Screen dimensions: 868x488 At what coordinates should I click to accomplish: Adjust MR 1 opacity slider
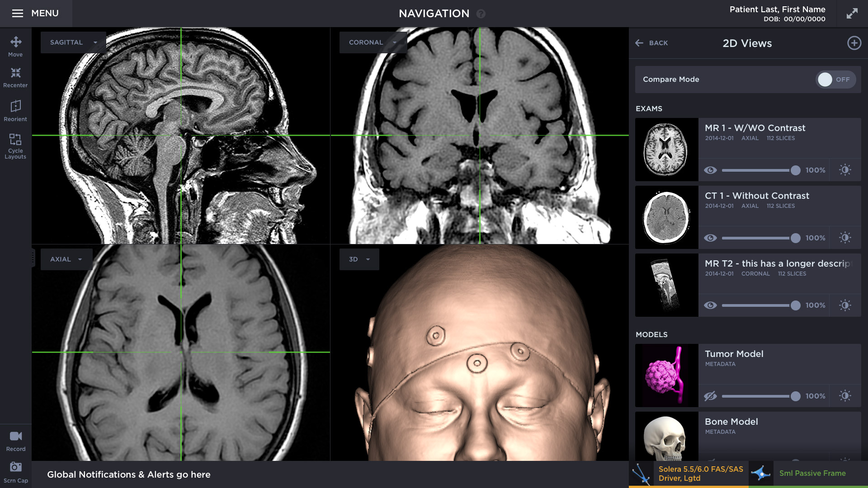(761, 170)
